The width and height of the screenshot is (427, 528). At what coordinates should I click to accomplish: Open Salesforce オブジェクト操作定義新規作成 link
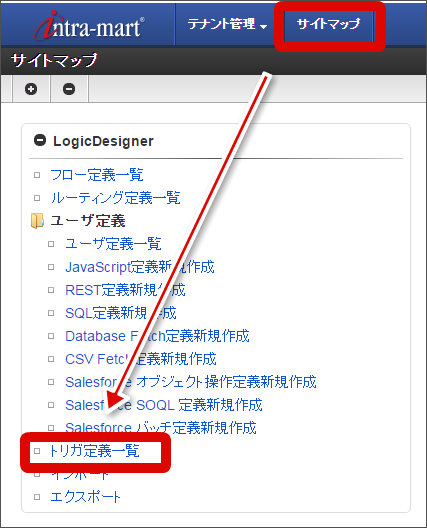191,382
